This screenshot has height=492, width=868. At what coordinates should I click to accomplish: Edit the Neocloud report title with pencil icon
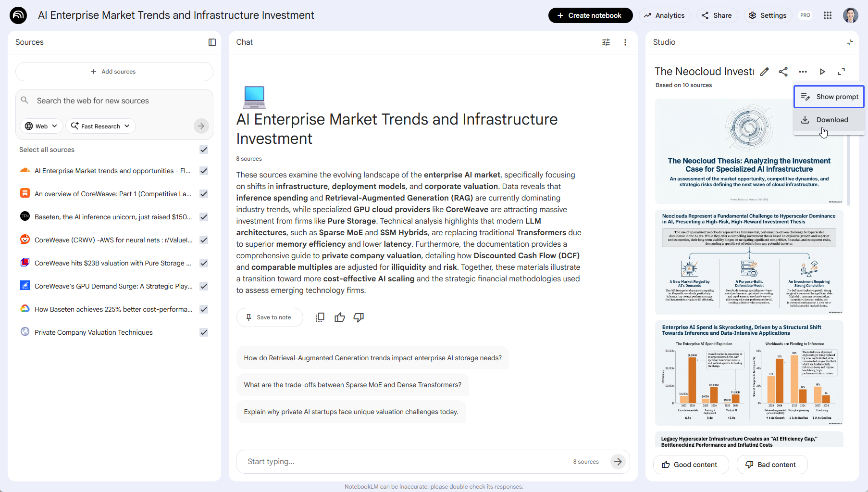coord(764,71)
